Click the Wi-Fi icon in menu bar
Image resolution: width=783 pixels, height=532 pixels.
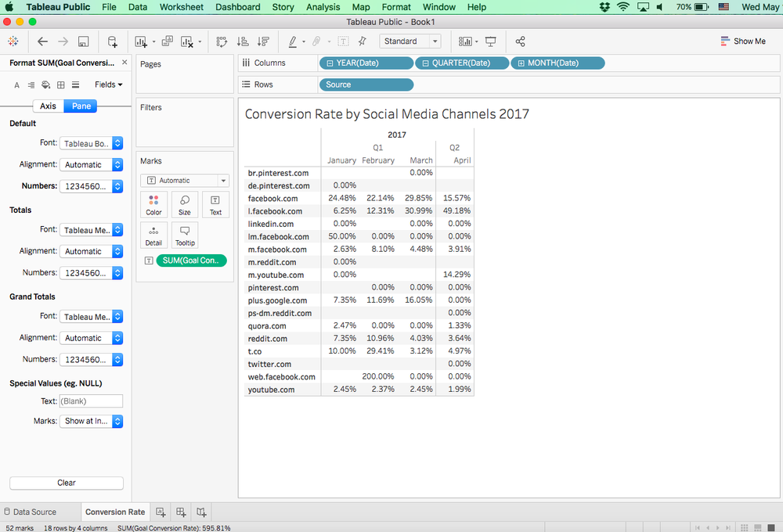623,7
